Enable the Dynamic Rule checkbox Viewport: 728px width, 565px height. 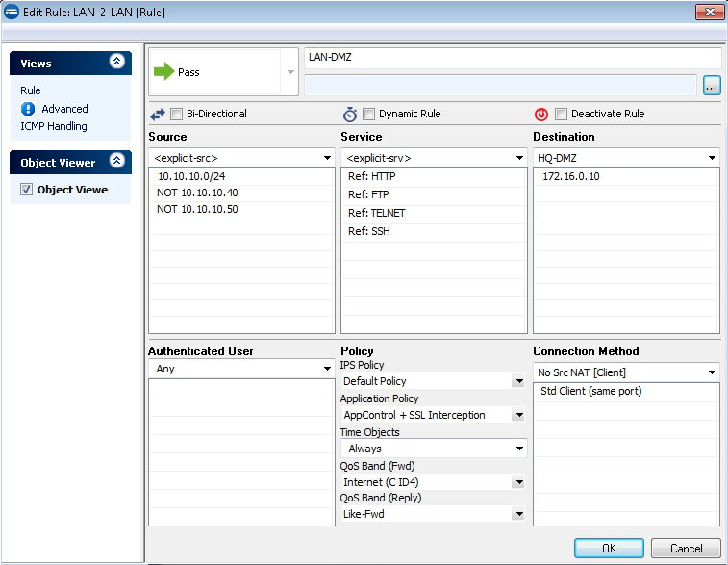(368, 114)
